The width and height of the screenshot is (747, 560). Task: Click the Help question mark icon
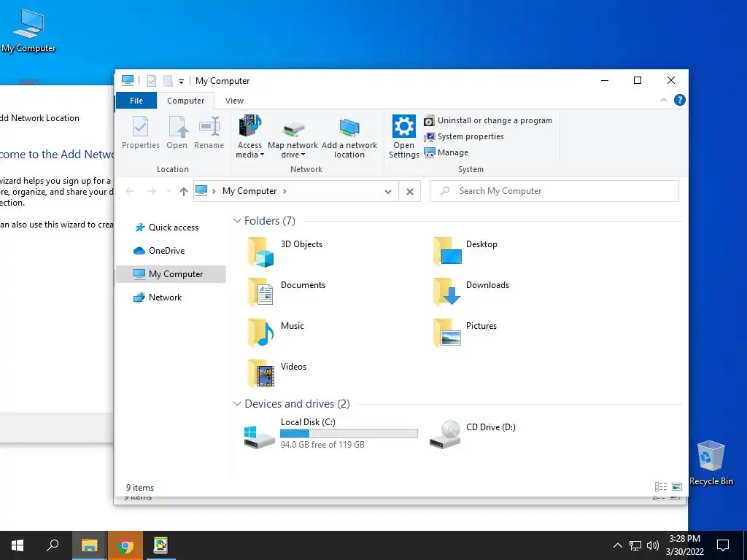(679, 100)
